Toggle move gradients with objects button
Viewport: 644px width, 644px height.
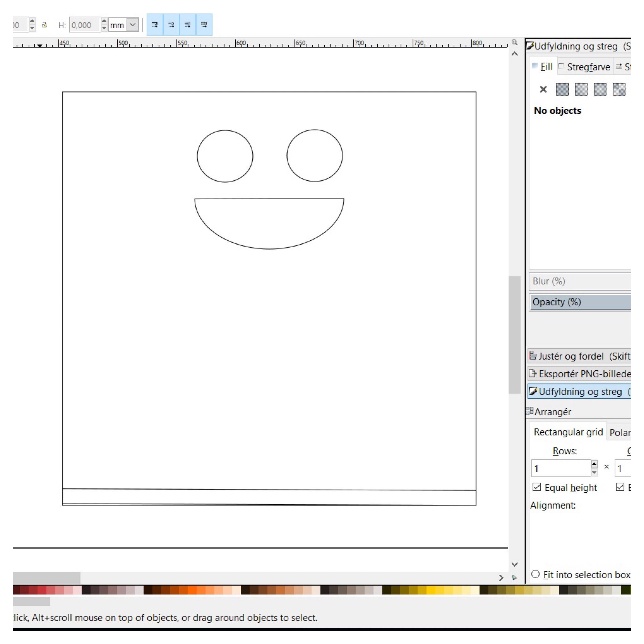pyautogui.click(x=187, y=24)
